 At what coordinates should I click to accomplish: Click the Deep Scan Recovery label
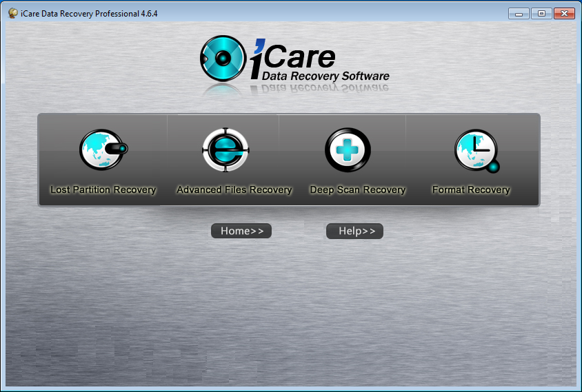357,189
